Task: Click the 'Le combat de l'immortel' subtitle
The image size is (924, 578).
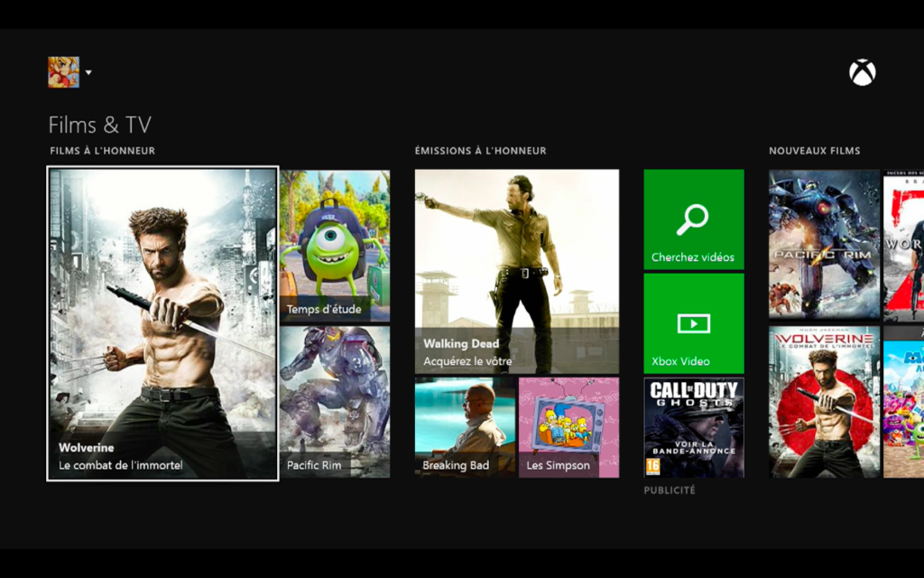Action: point(120,465)
